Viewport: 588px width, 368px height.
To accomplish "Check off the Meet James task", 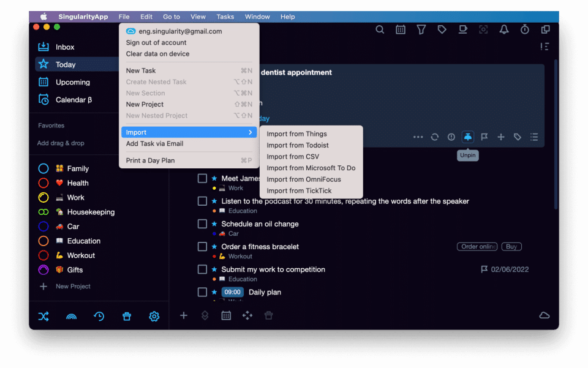I will (x=202, y=178).
